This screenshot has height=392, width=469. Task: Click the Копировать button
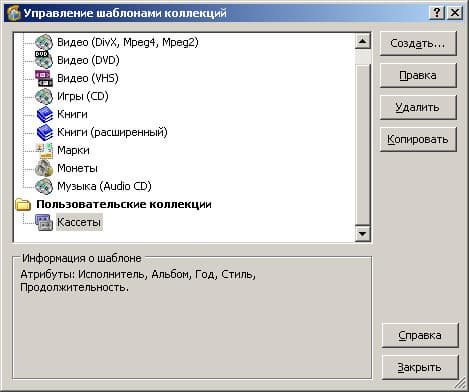(x=418, y=139)
